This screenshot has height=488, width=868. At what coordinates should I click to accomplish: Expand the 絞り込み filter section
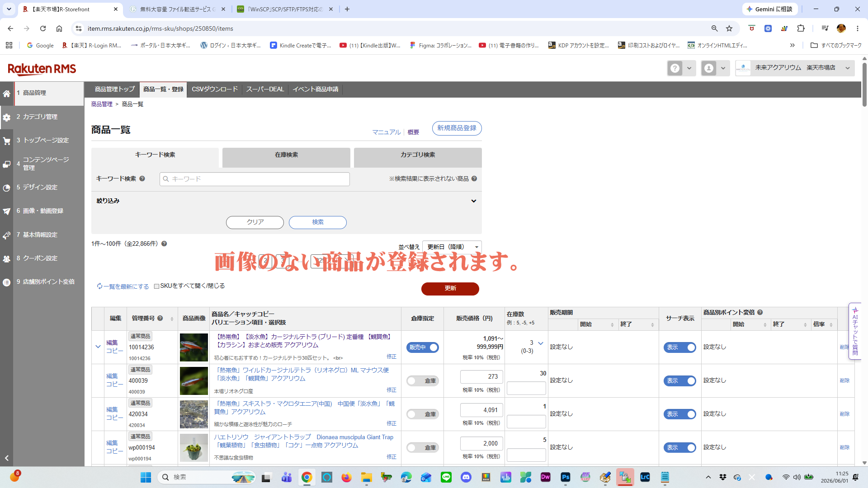coord(286,201)
